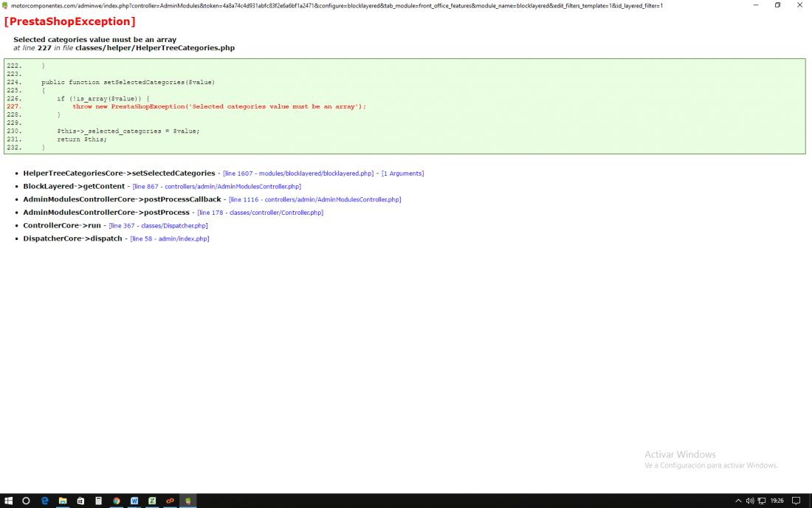
Task: Open Microsoft Store from the taskbar
Action: 80,501
